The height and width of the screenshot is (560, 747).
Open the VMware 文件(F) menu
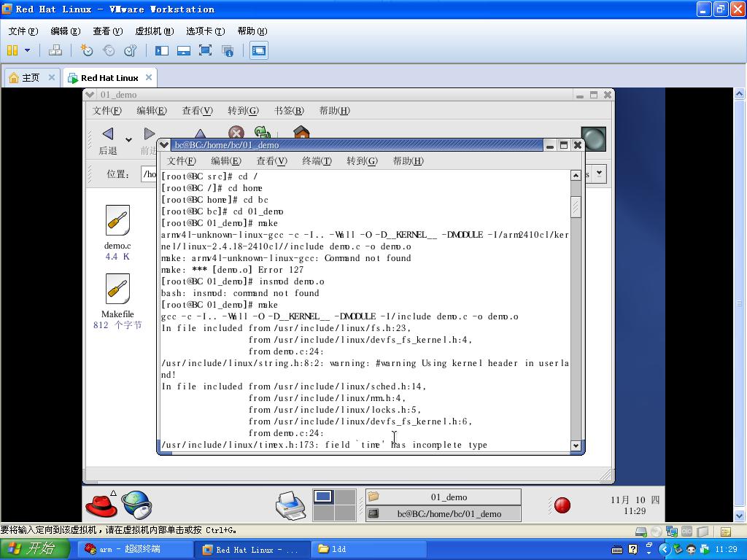tap(23, 31)
